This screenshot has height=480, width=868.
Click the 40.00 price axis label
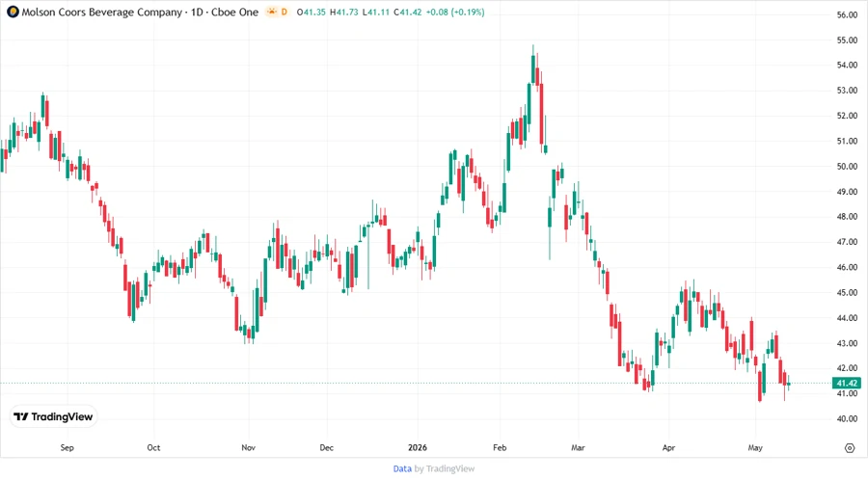847,419
